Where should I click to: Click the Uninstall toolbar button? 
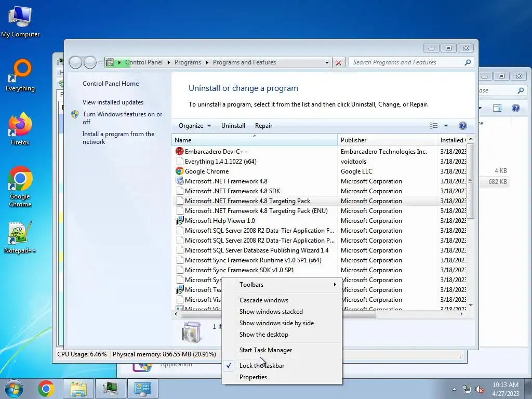[233, 126]
